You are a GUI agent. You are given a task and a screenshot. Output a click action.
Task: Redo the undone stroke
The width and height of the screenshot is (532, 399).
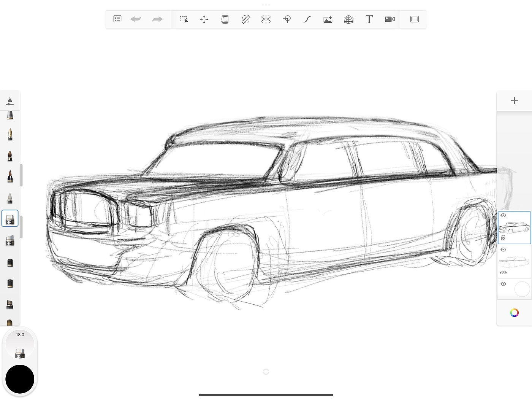click(x=157, y=19)
